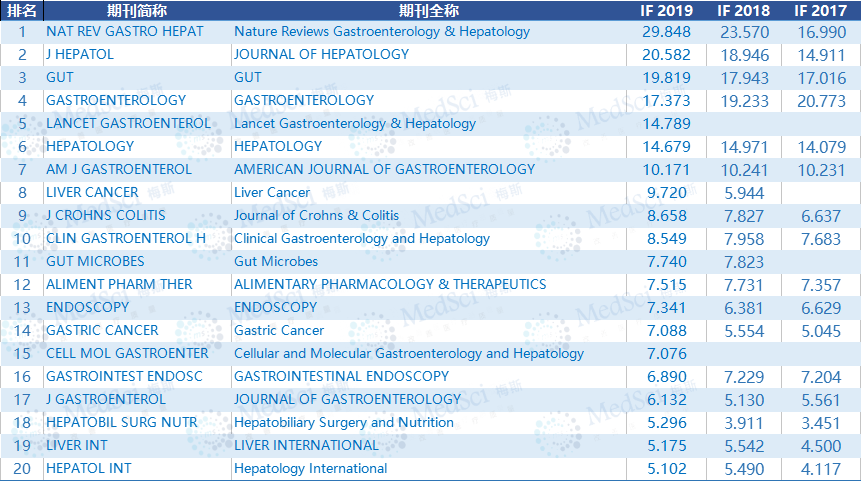Click the NAT REV GASTRO HEPAT abbreviation cell

(x=124, y=31)
